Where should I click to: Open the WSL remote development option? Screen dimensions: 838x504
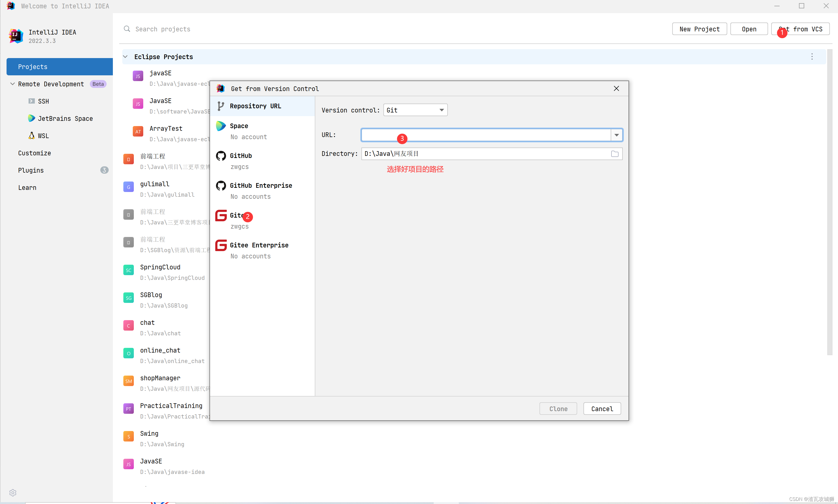tap(43, 136)
